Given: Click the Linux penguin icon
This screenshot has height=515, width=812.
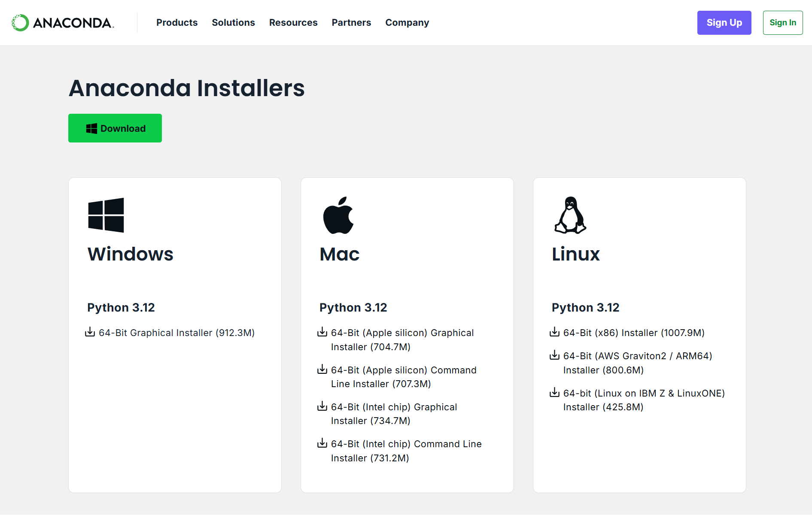Looking at the screenshot, I should coord(570,215).
